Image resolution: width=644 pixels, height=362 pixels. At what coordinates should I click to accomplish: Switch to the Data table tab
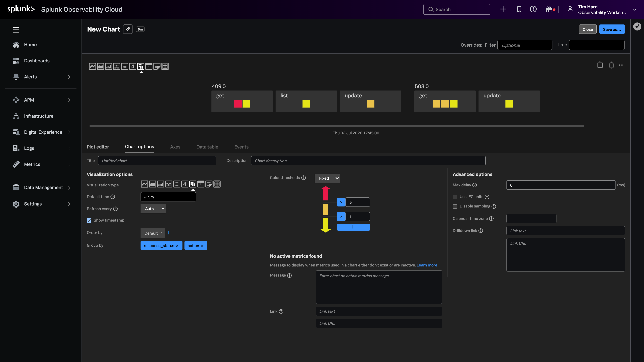coord(207,147)
